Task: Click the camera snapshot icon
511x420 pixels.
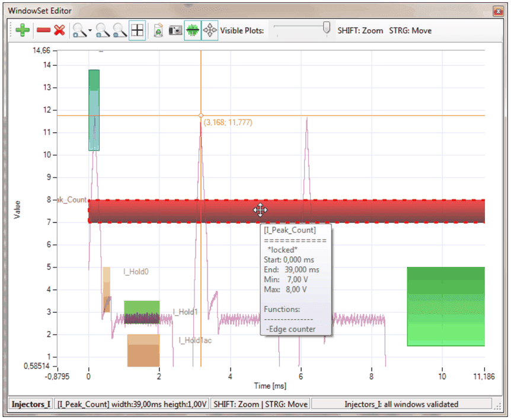Action: [x=175, y=30]
